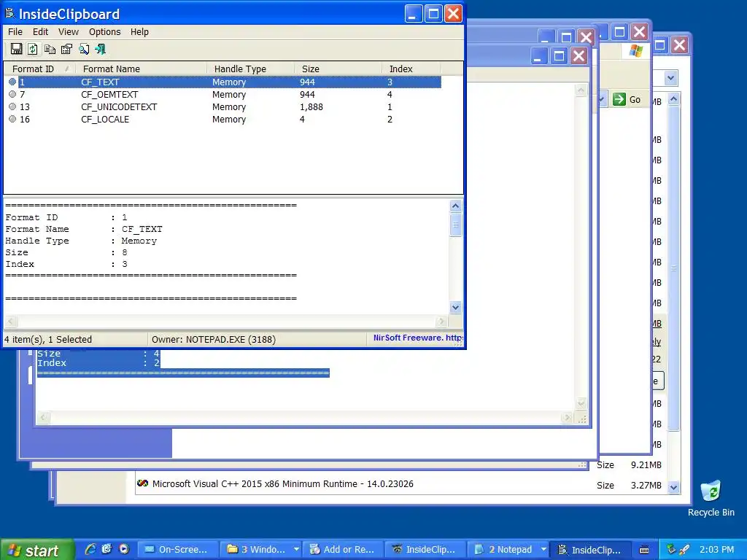Open the Start menu
This screenshot has width=747, height=560.
[37, 550]
